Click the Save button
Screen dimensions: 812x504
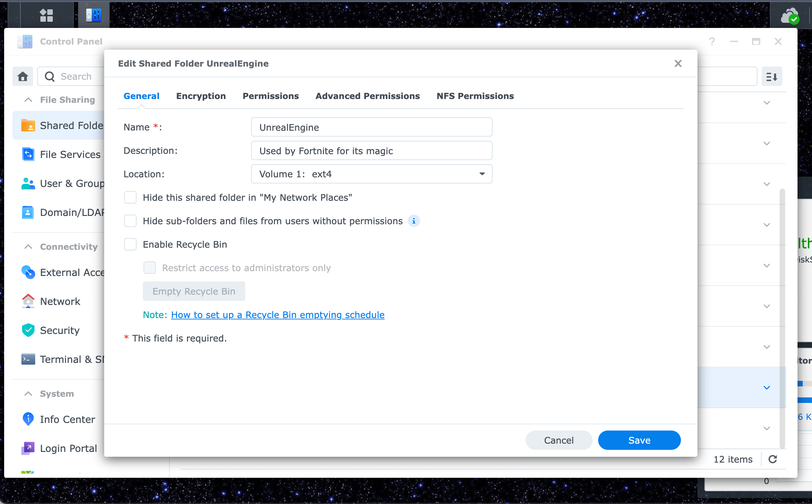point(639,440)
